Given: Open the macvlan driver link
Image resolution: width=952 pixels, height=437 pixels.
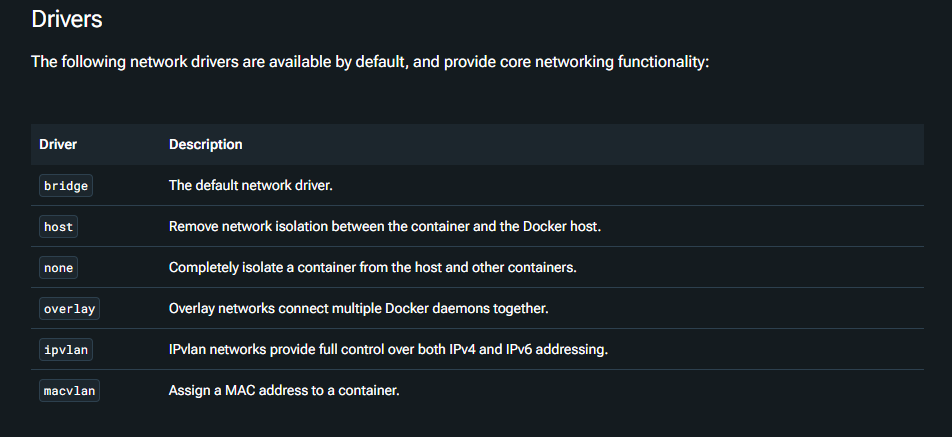Looking at the screenshot, I should pos(69,391).
